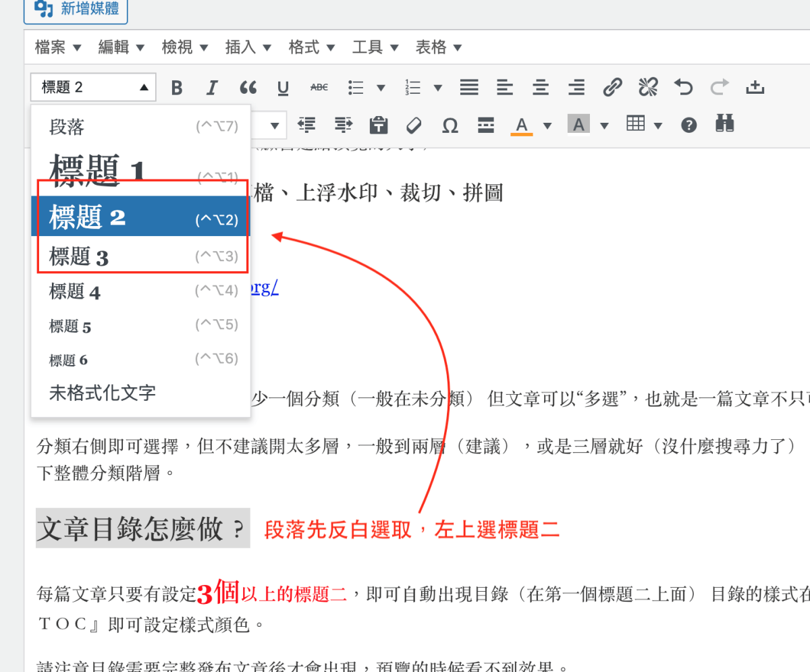Toggle italic formatting in the toolbar
The width and height of the screenshot is (810, 672).
[212, 88]
